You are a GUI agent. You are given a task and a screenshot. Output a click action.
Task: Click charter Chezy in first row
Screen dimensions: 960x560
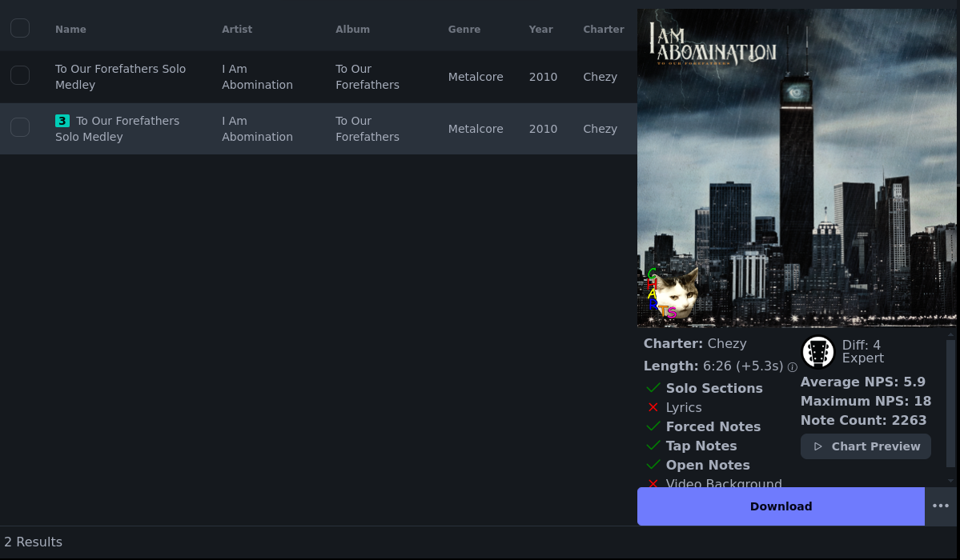[x=600, y=77]
